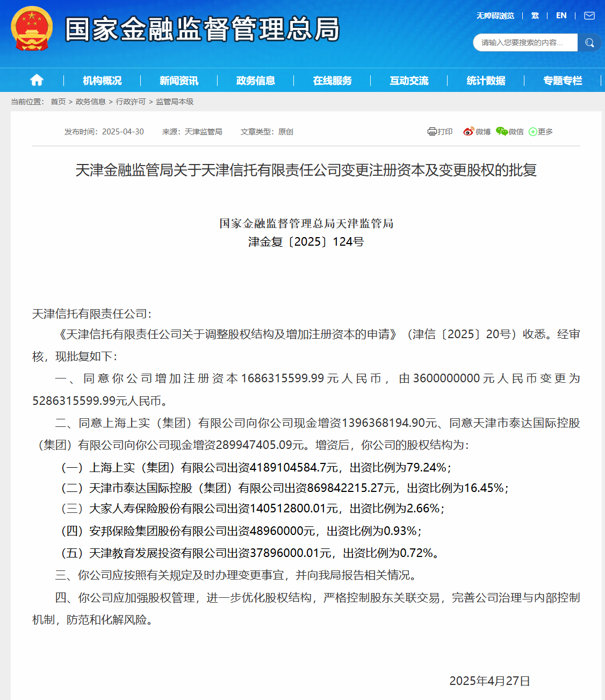This screenshot has height=700, width=605.
Task: Go to home via house icon
Action: pos(37,80)
